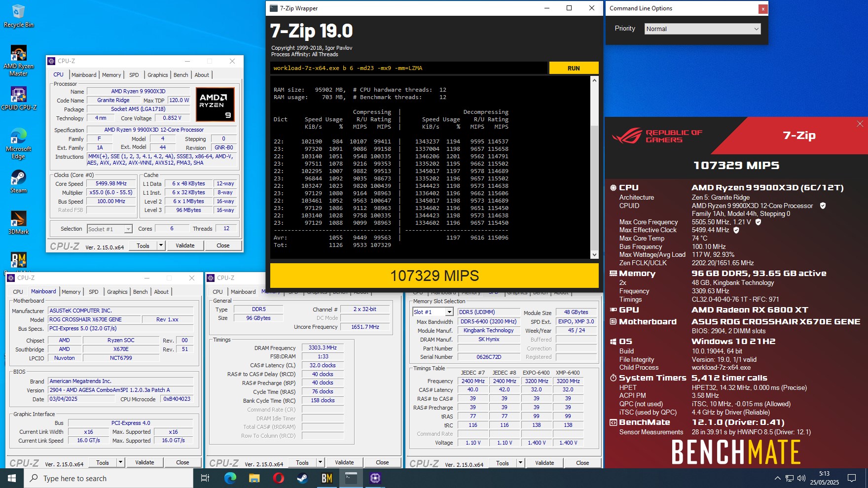Click the taskbar search box

coord(108,478)
